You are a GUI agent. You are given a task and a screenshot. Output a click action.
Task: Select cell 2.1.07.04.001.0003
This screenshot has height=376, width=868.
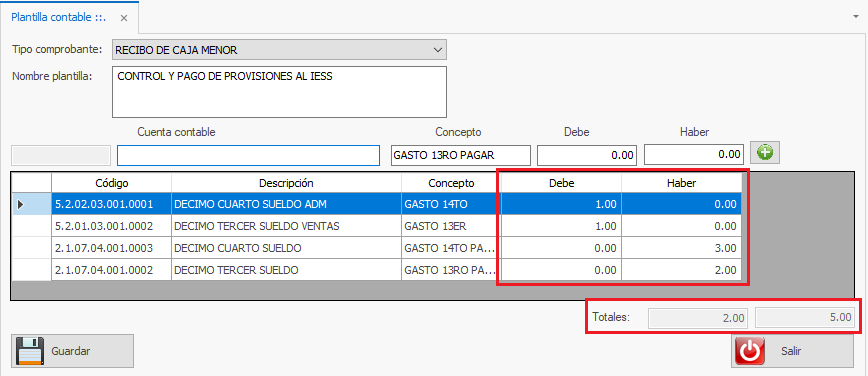(111, 248)
